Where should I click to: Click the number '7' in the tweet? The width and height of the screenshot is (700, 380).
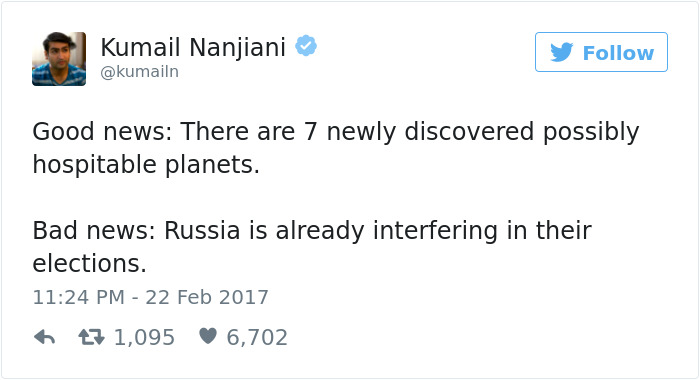point(311,132)
